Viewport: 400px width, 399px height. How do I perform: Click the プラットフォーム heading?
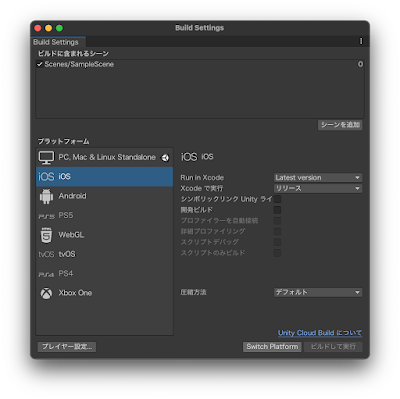coord(63,141)
